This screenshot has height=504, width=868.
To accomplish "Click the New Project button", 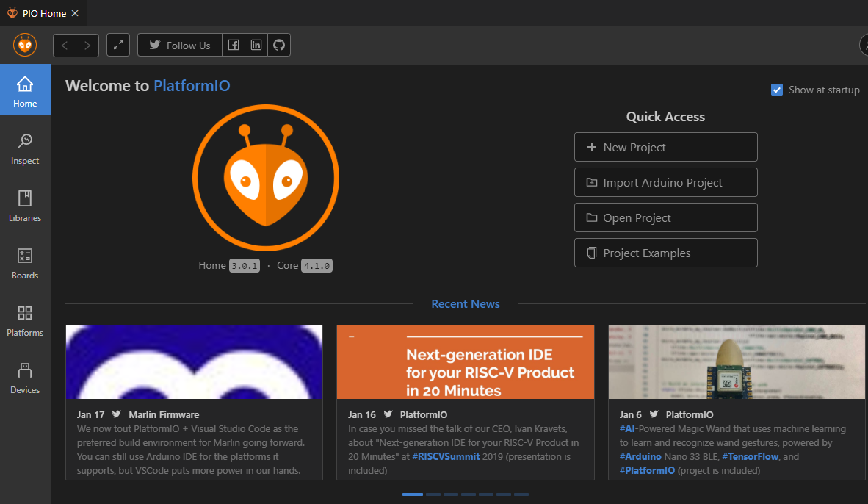I will tap(665, 147).
